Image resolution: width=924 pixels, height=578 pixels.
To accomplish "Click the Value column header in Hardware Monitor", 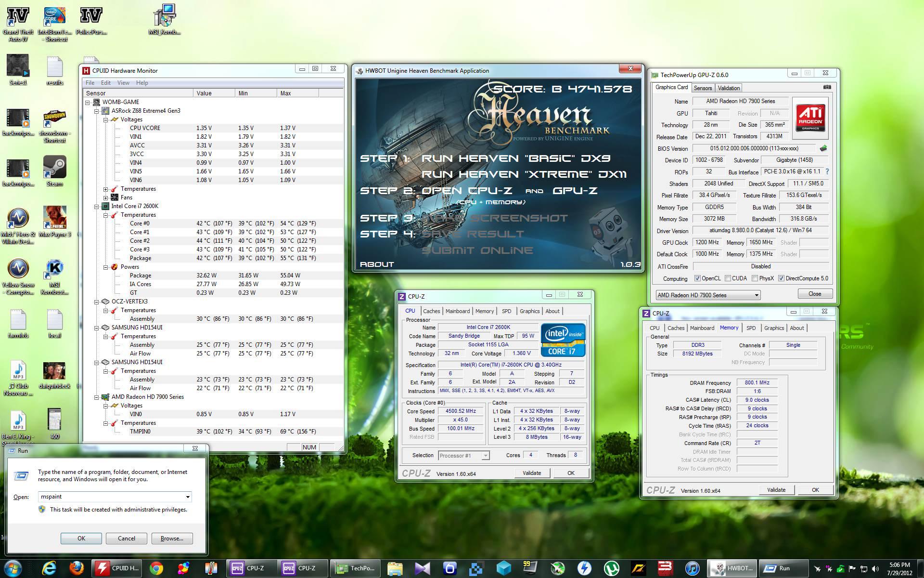I will pos(214,93).
